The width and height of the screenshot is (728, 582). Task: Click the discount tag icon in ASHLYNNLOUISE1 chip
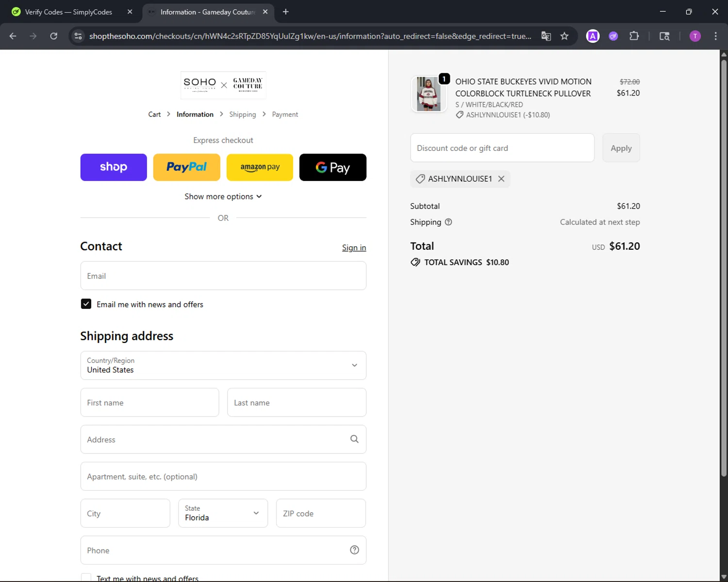420,178
